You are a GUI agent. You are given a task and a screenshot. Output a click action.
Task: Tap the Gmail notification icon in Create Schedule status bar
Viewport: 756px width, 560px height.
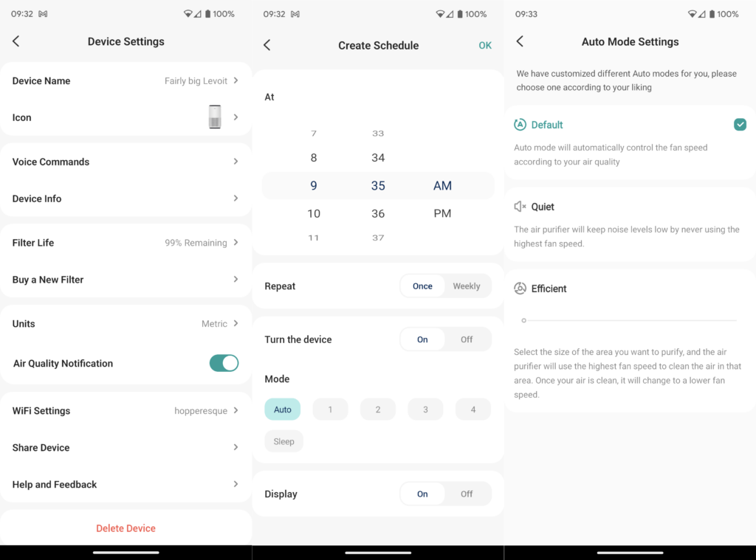[295, 14]
